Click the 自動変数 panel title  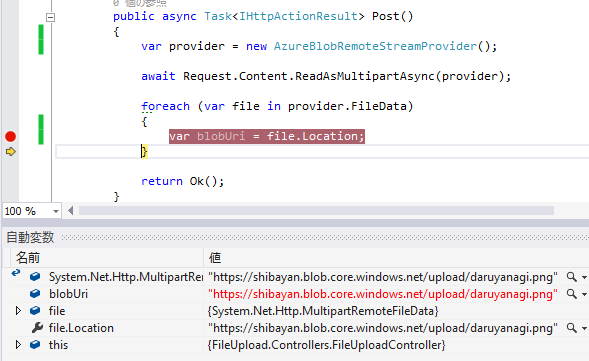(30, 237)
